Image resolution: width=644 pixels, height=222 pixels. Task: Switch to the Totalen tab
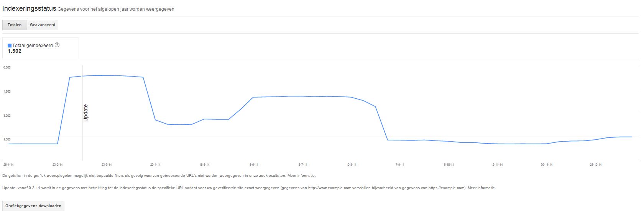click(x=15, y=25)
